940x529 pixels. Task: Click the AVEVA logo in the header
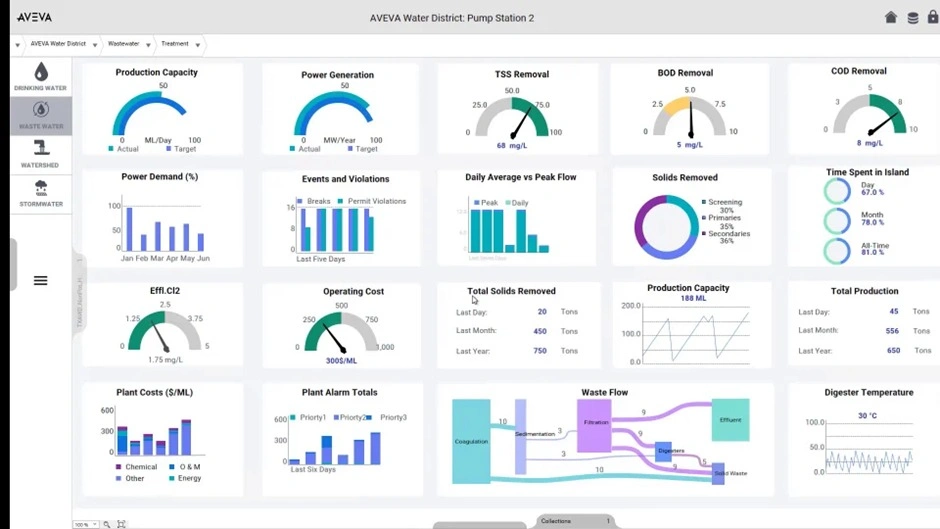pos(34,17)
